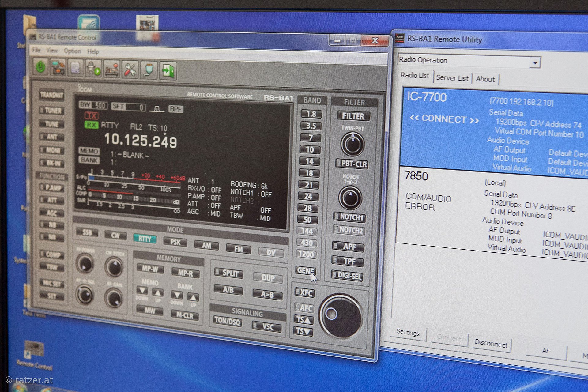Screen dimensions: 588x392
Task: Click the XFC button
Action: (x=305, y=292)
